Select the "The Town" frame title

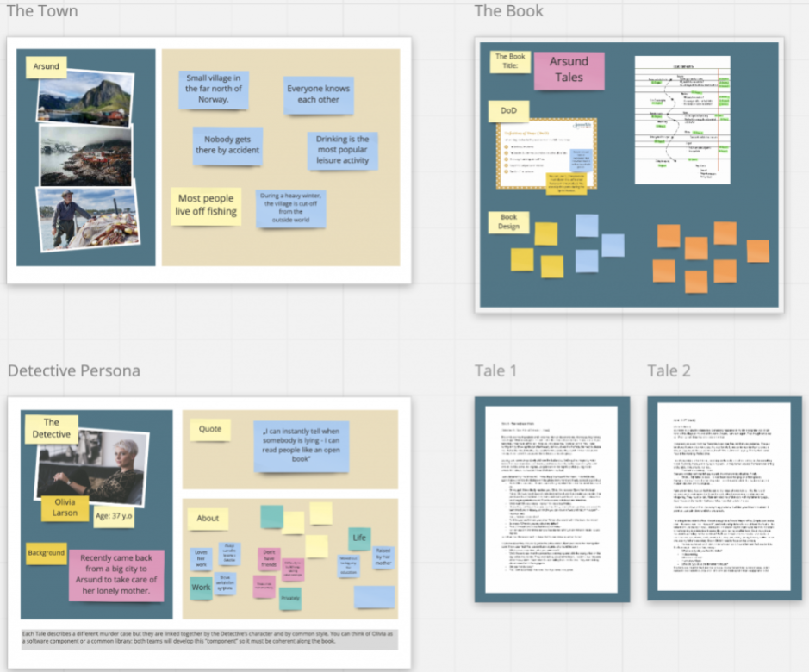42,11
